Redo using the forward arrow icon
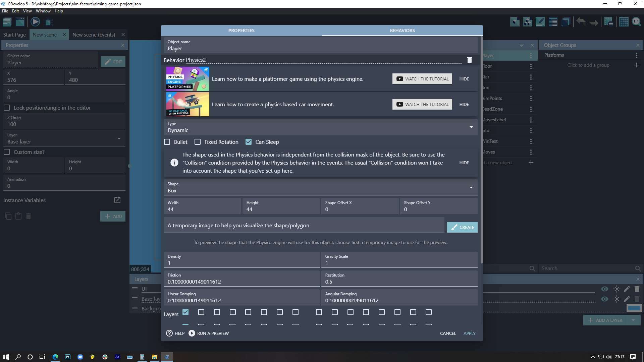This screenshot has width=644, height=362. [594, 21]
